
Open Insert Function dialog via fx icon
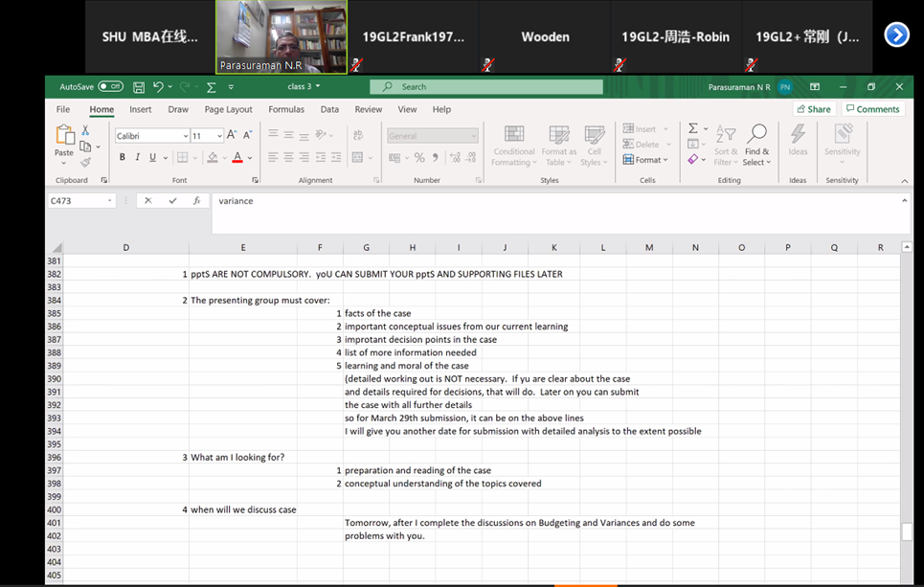tap(197, 201)
